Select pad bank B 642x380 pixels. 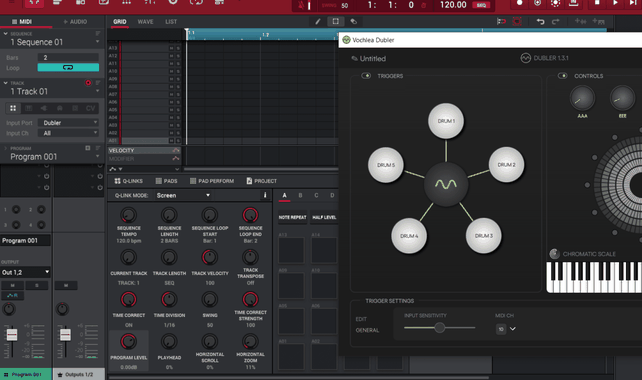[x=300, y=195]
